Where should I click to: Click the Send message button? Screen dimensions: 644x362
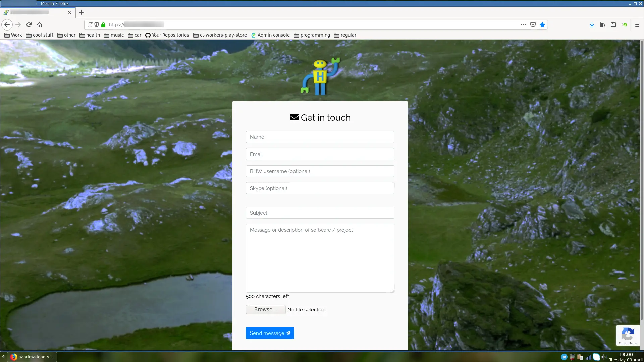pyautogui.click(x=270, y=333)
